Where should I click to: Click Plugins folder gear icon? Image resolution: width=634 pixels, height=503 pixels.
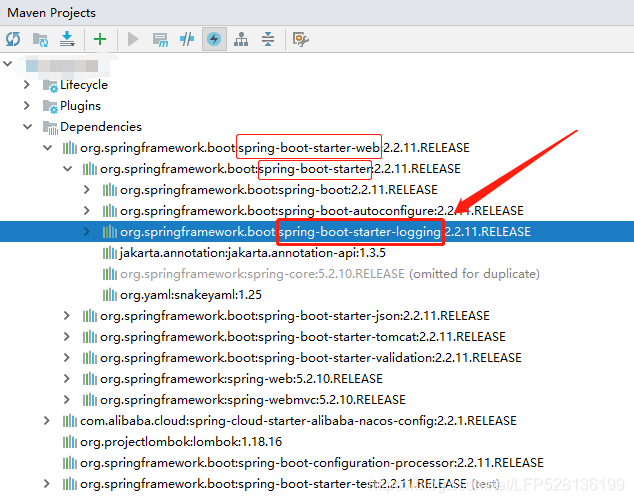[x=51, y=107]
